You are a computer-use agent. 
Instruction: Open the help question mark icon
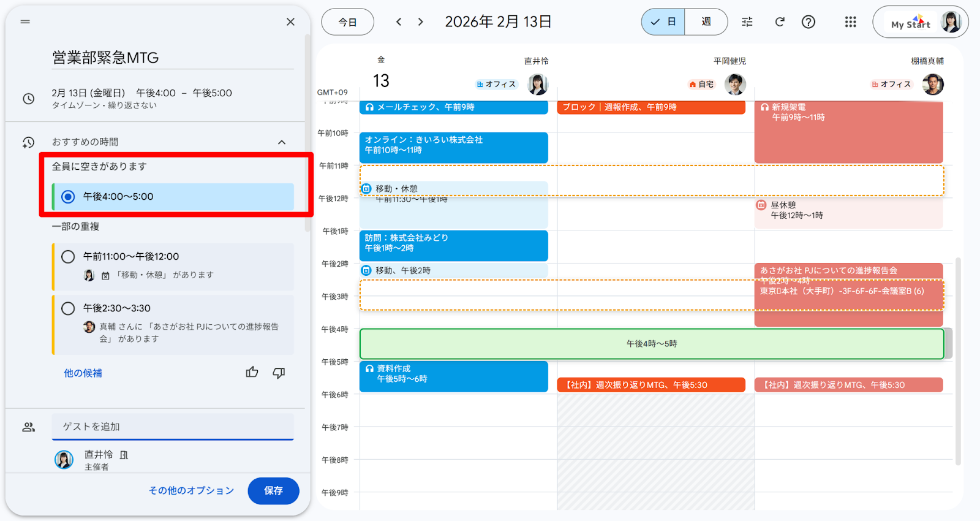[x=809, y=22]
